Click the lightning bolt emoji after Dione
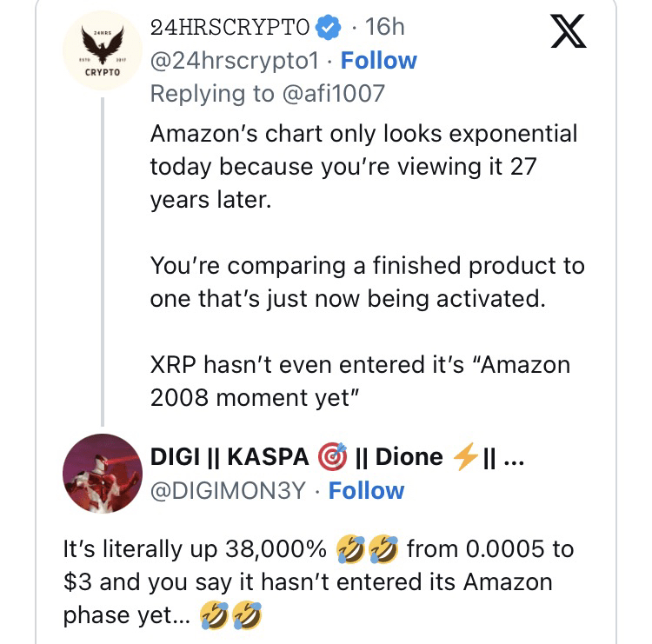Viewport: 652px width, 644px height. 466,457
